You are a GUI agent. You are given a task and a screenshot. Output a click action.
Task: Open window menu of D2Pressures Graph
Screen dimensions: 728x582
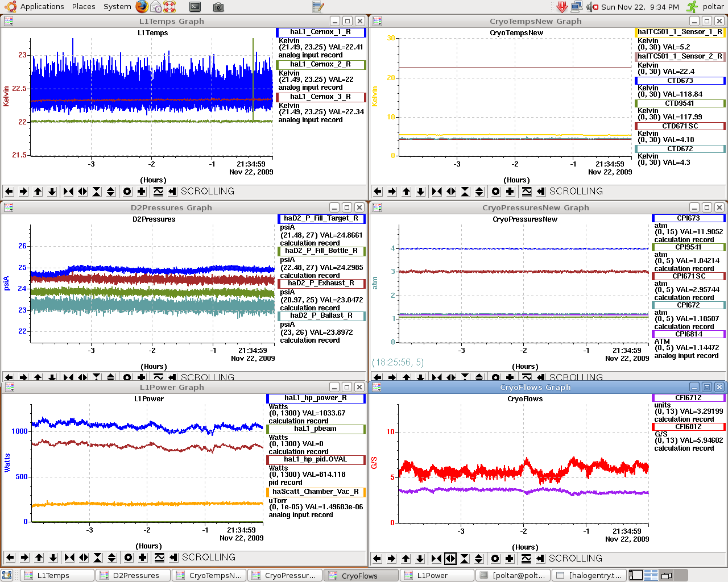point(9,207)
